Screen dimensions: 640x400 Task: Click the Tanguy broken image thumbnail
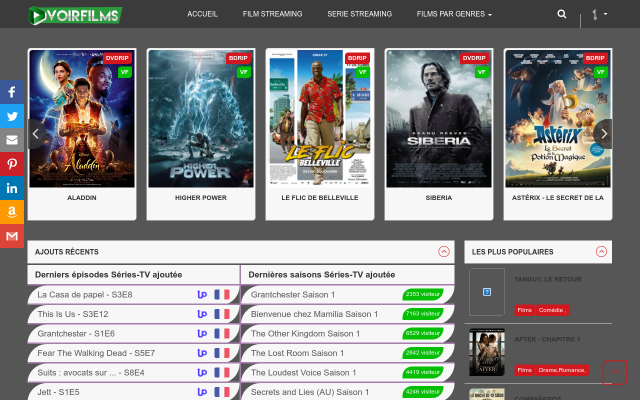(x=487, y=292)
